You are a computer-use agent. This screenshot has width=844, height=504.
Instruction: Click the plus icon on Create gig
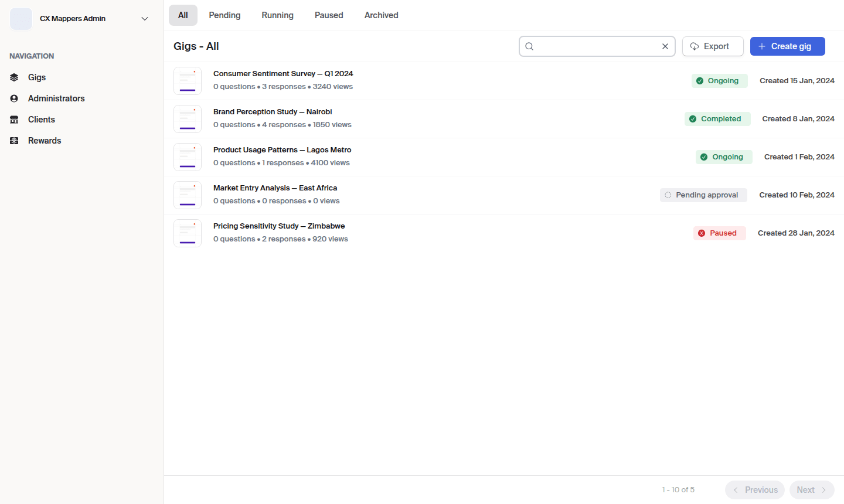762,46
